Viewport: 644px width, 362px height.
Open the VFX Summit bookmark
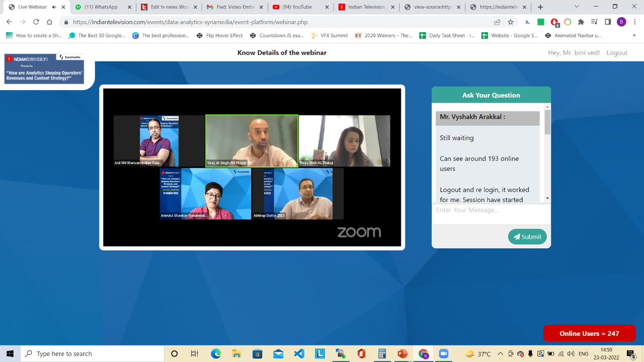point(330,35)
